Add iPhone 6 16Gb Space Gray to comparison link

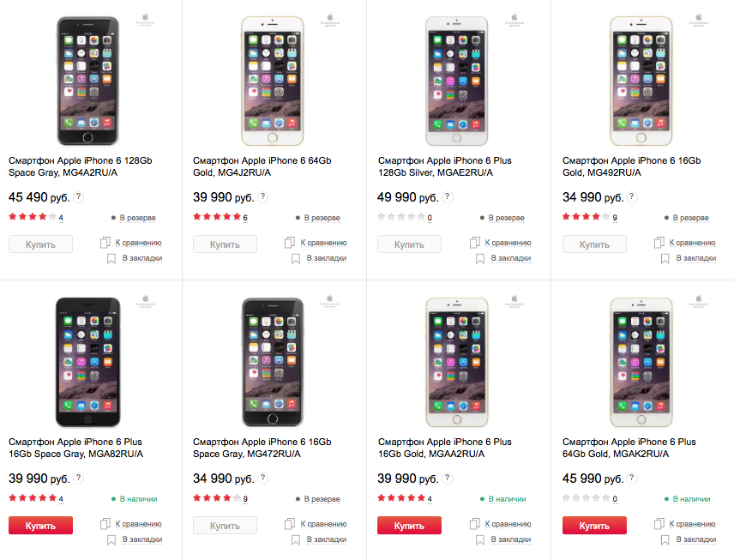pyautogui.click(x=323, y=524)
